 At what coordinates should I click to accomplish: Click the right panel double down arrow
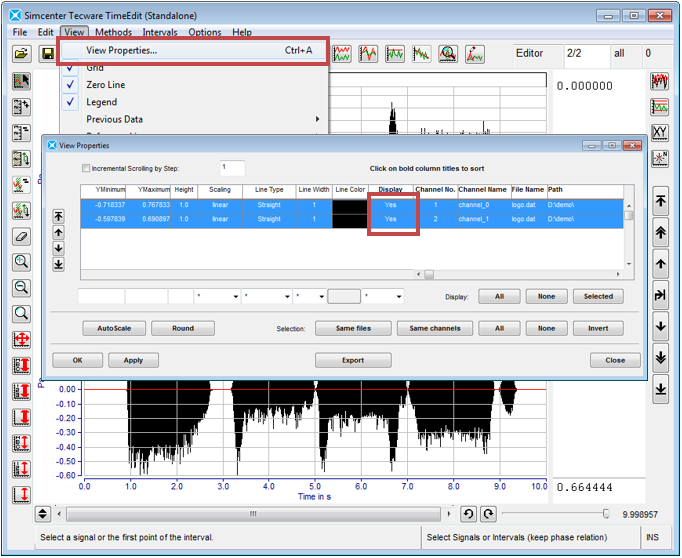660,358
